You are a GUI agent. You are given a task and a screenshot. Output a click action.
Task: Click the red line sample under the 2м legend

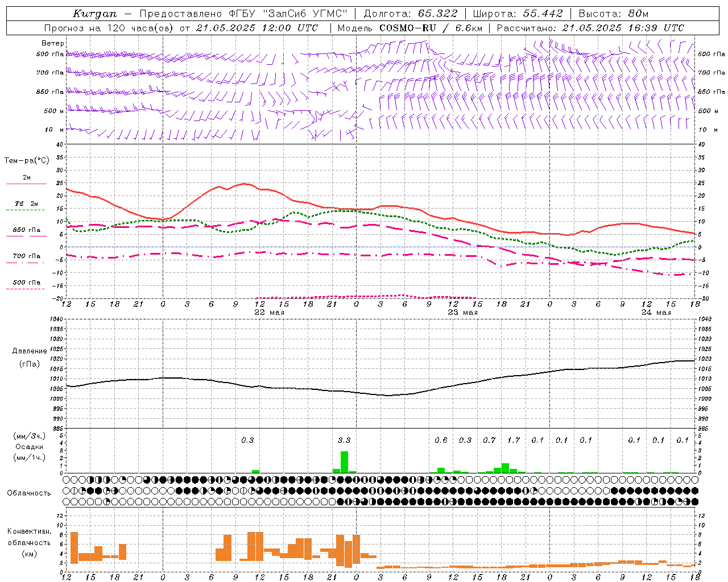point(27,184)
